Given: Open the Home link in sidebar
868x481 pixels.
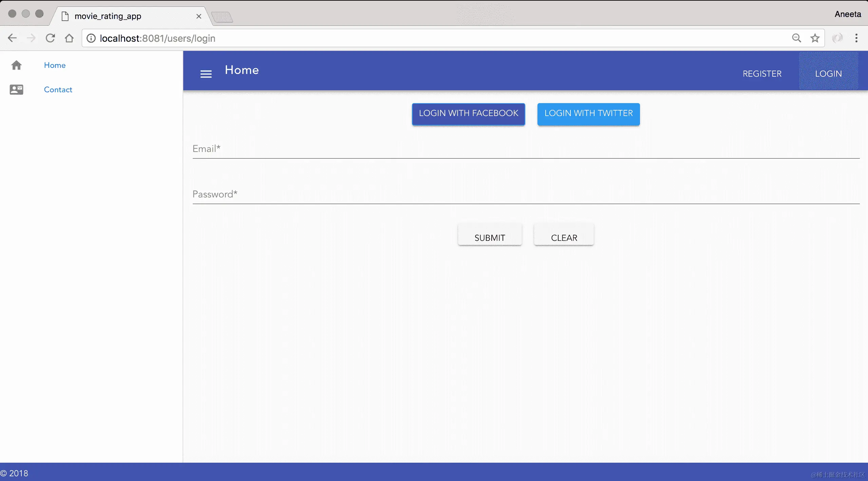Looking at the screenshot, I should (x=55, y=65).
